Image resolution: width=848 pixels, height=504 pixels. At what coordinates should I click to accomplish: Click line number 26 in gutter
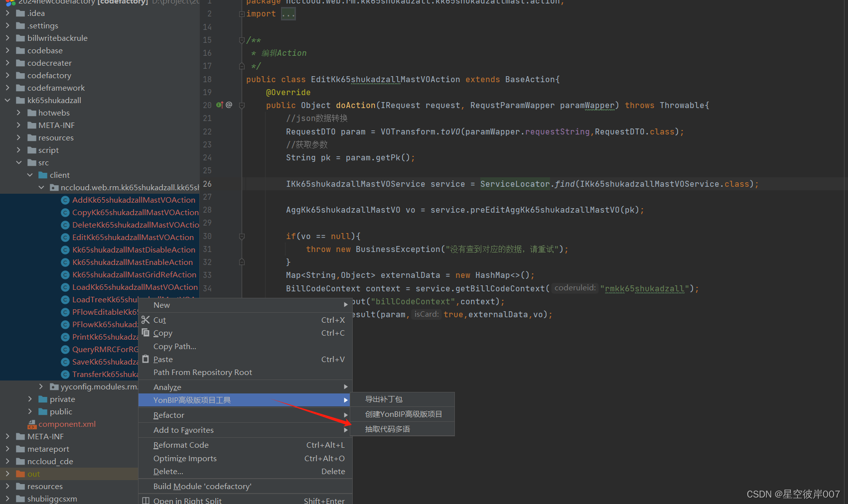click(207, 184)
